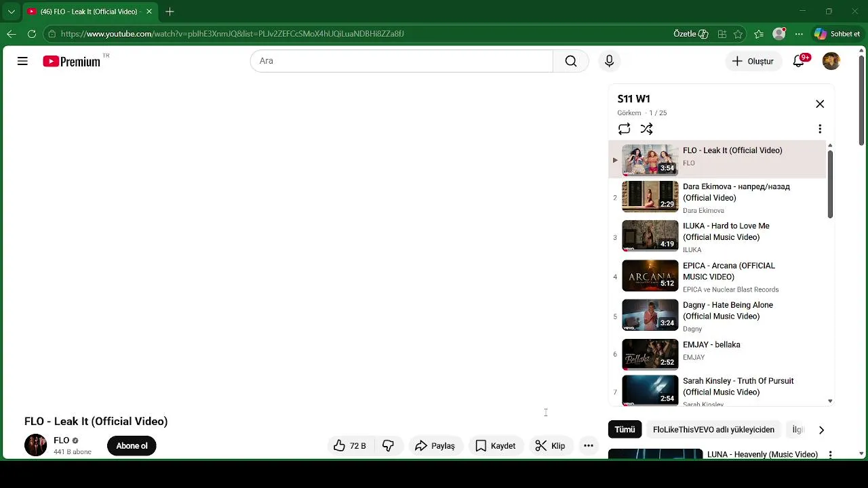Screen dimensions: 868x488
Task: Open LUNA - Heavenly (Music Video)
Action: click(762, 455)
